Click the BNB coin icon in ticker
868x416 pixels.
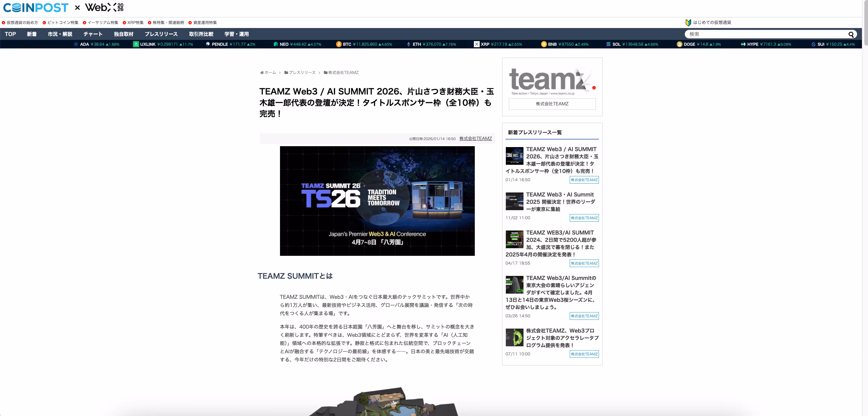point(544,44)
